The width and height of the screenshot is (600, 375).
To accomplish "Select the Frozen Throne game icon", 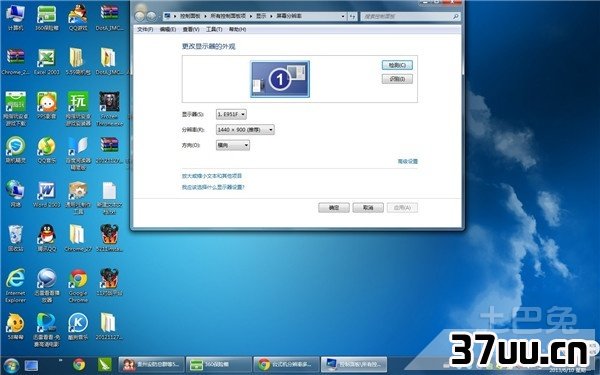I will point(109,109).
